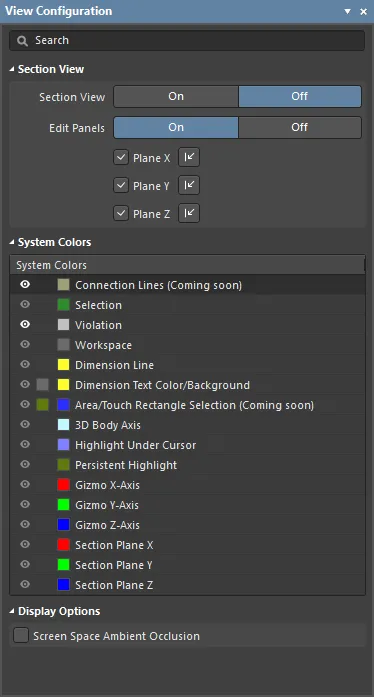The image size is (374, 697).
Task: Toggle eye for Persistent Highlight
Action: coord(25,465)
